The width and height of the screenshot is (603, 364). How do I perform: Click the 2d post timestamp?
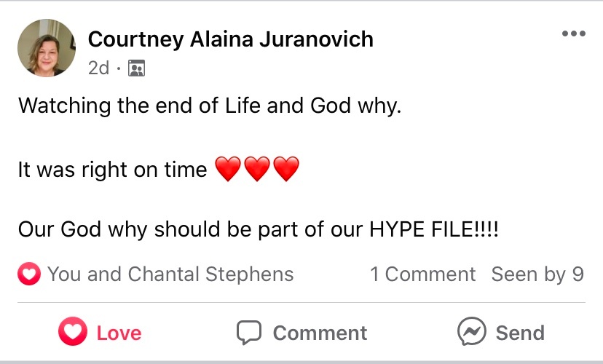tap(98, 68)
